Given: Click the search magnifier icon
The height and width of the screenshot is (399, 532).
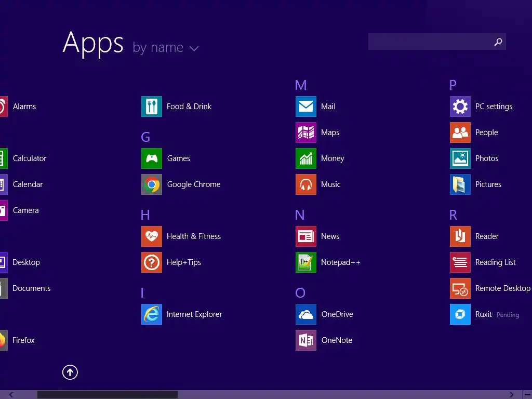Looking at the screenshot, I should click(x=498, y=42).
